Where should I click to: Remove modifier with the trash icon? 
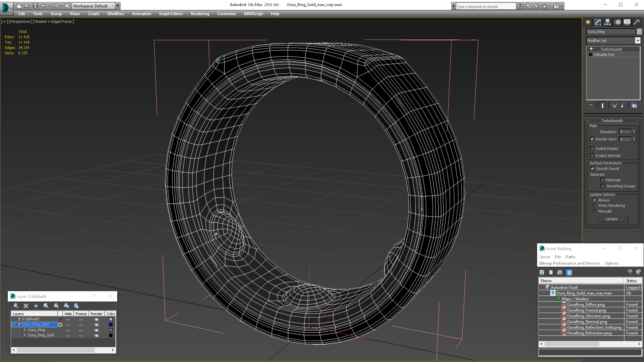click(622, 106)
